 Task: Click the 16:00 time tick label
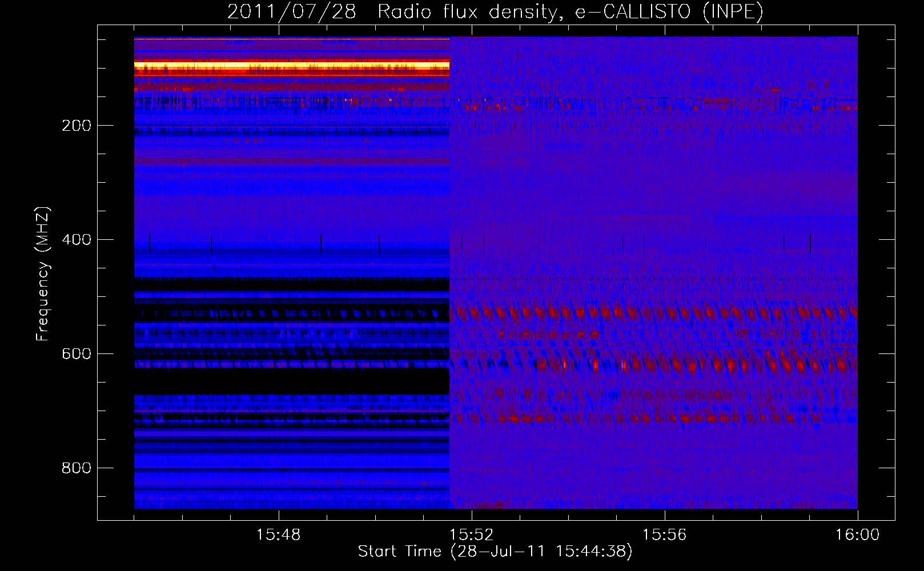(x=857, y=535)
